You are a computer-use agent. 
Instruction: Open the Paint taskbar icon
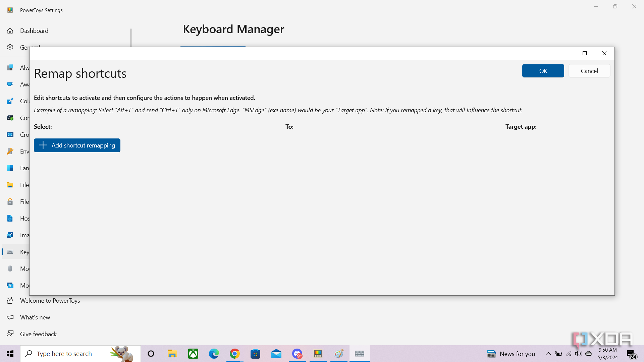(x=339, y=354)
